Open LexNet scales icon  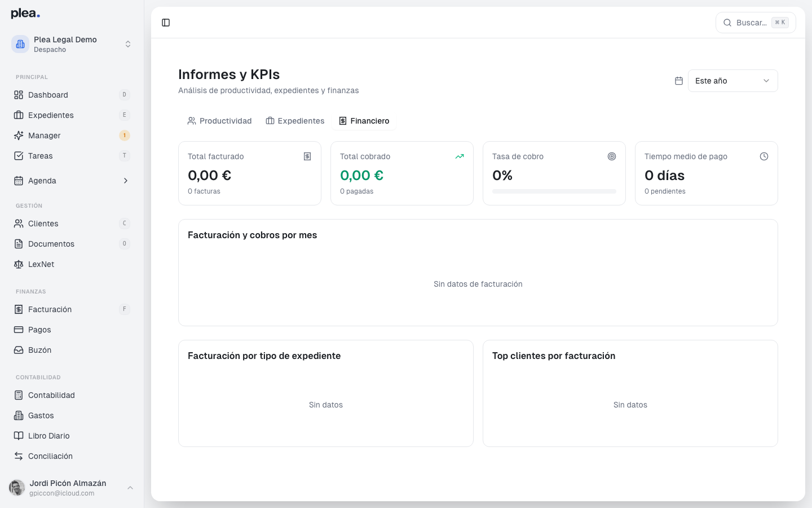click(19, 264)
